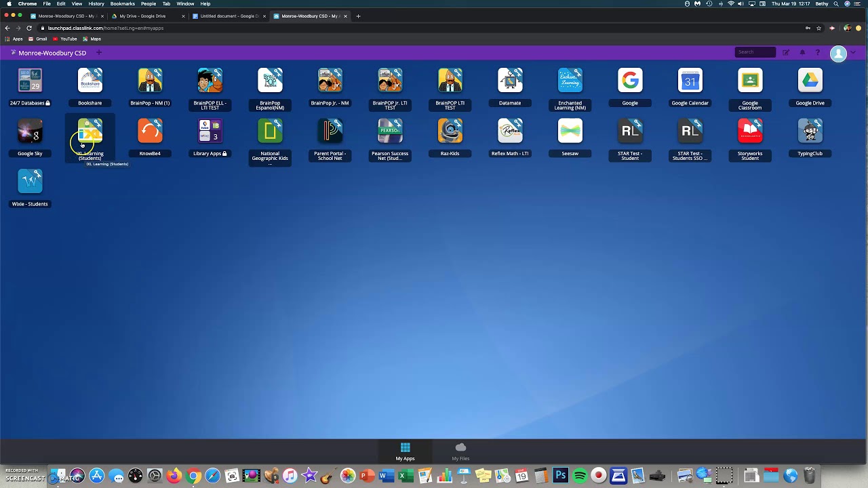Reload the current page
868x488 pixels.
point(29,28)
